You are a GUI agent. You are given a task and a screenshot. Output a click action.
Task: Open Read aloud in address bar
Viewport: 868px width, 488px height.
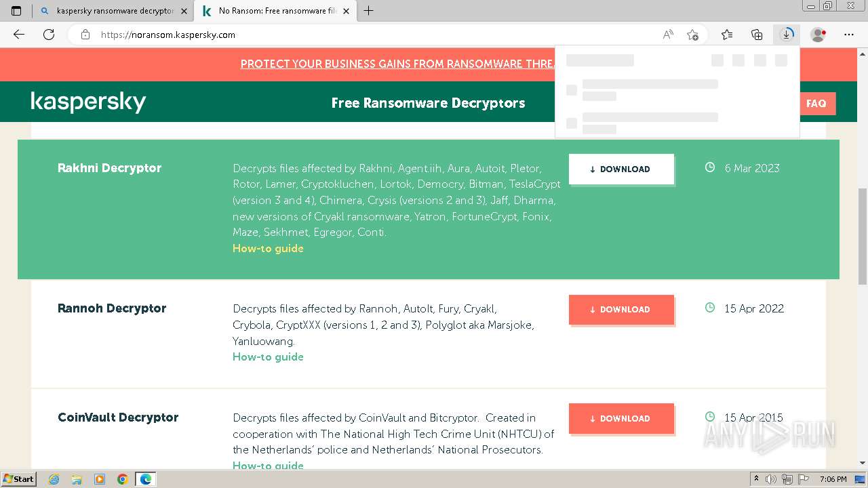pyautogui.click(x=668, y=35)
